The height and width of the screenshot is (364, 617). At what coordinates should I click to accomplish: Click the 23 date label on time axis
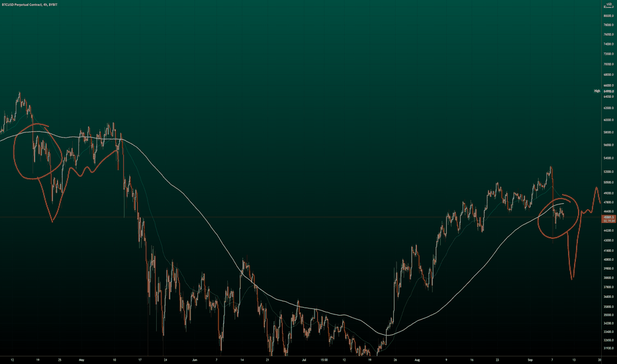pos(497,359)
